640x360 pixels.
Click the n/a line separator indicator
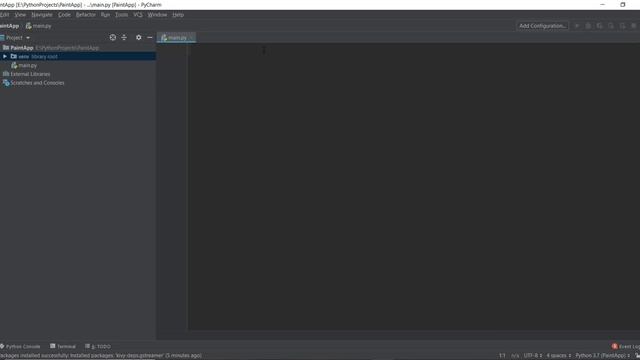(515, 356)
